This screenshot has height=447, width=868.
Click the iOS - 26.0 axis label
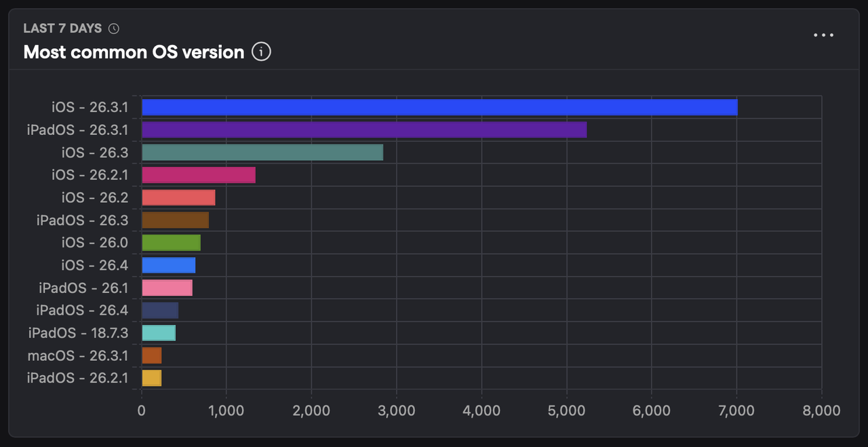tap(94, 242)
